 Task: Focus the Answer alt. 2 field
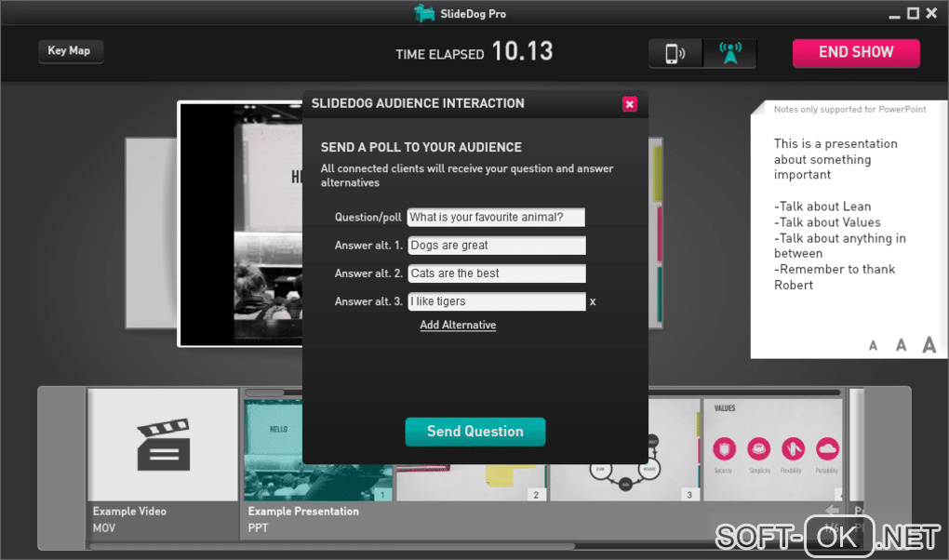496,273
